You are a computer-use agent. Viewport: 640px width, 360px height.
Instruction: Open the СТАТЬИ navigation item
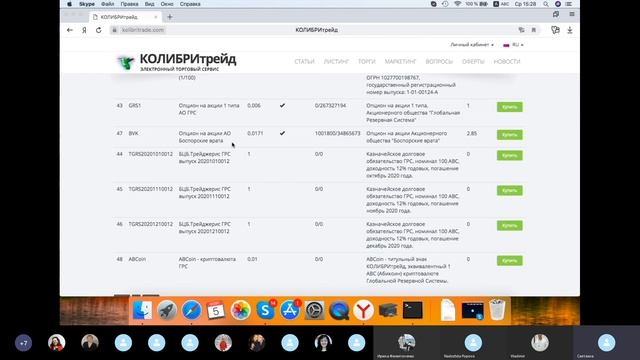[304, 62]
